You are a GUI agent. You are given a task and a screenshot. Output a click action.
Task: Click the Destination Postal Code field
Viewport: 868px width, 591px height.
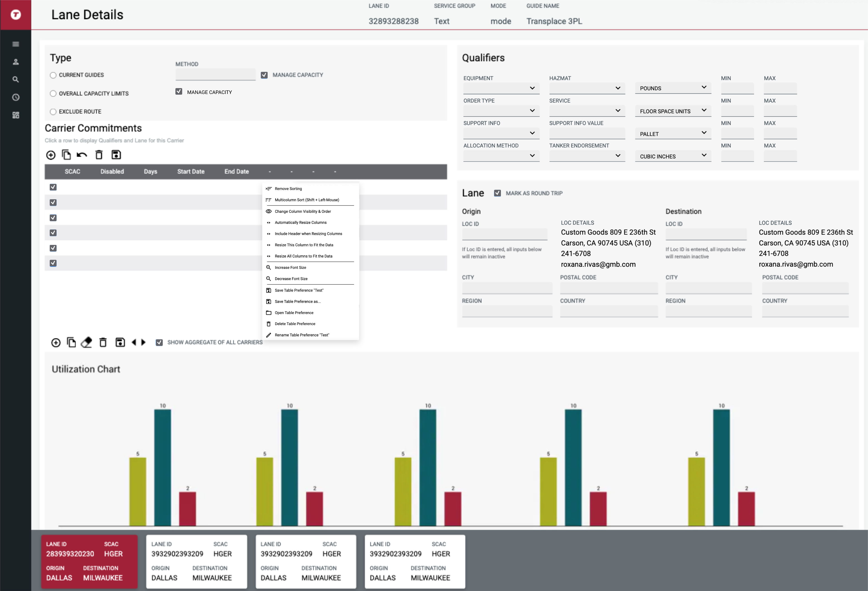pos(805,288)
